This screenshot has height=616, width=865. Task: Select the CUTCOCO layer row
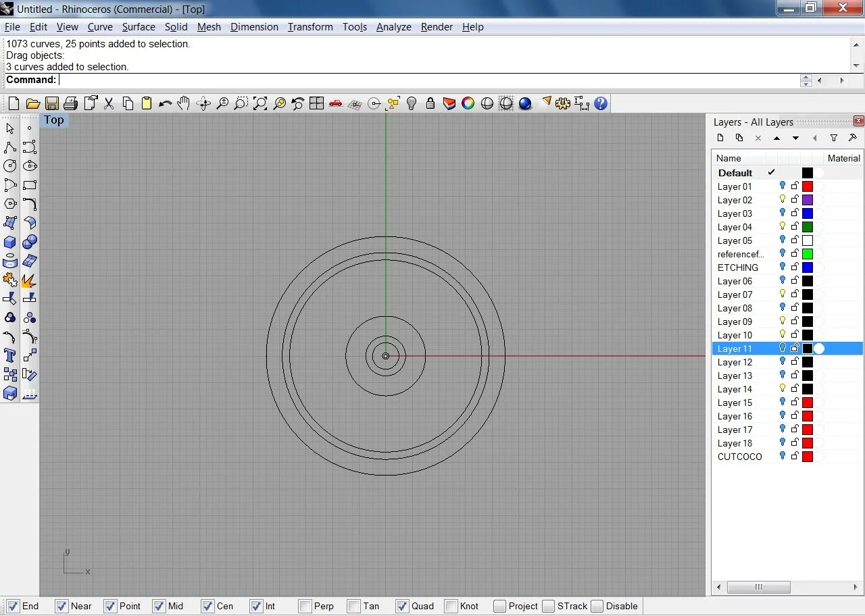(787, 457)
